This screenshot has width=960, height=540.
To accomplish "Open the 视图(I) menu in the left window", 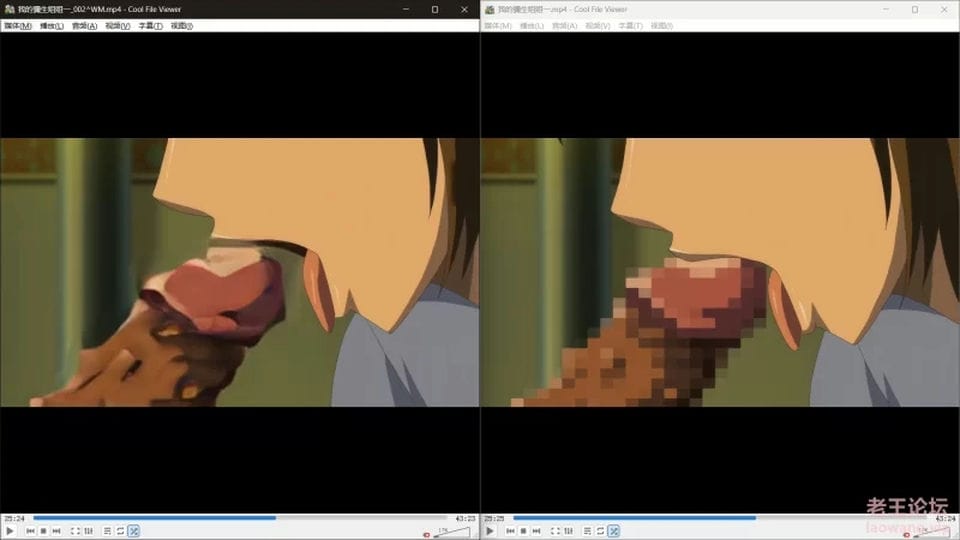I will coord(182,26).
